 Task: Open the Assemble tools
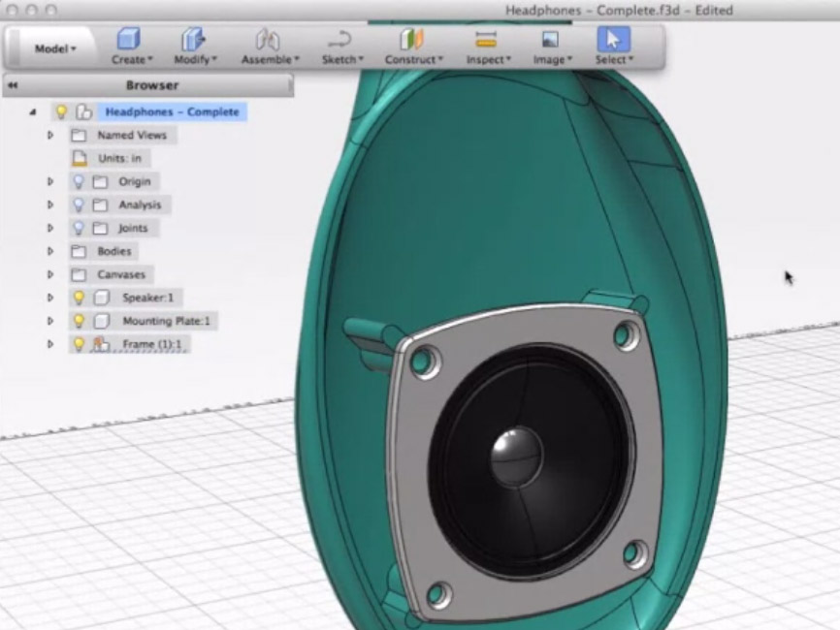(x=269, y=41)
